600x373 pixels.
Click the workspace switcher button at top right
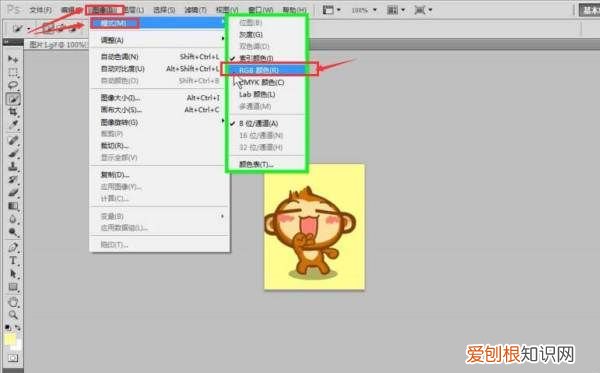click(589, 10)
